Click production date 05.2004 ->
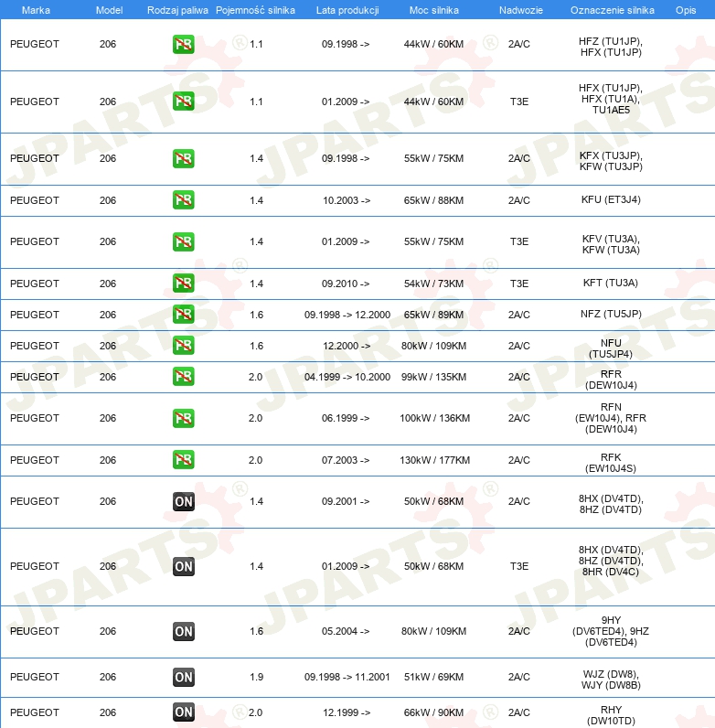This screenshot has height=728, width=715. click(x=346, y=631)
